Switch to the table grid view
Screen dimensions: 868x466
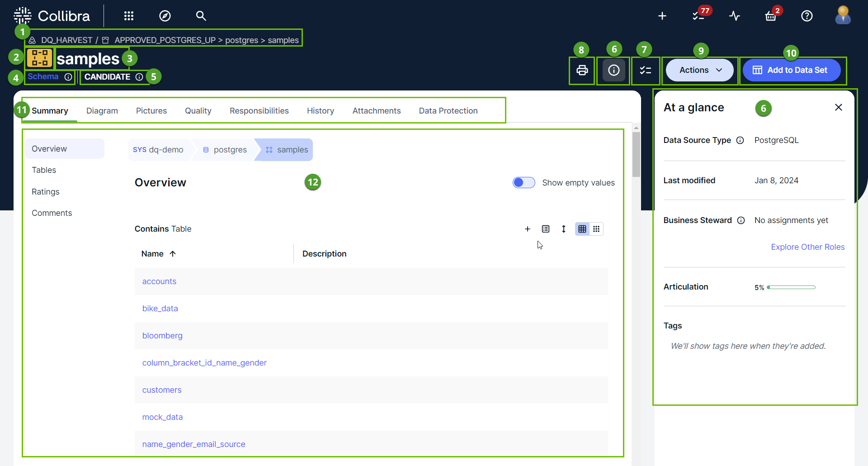[582, 229]
